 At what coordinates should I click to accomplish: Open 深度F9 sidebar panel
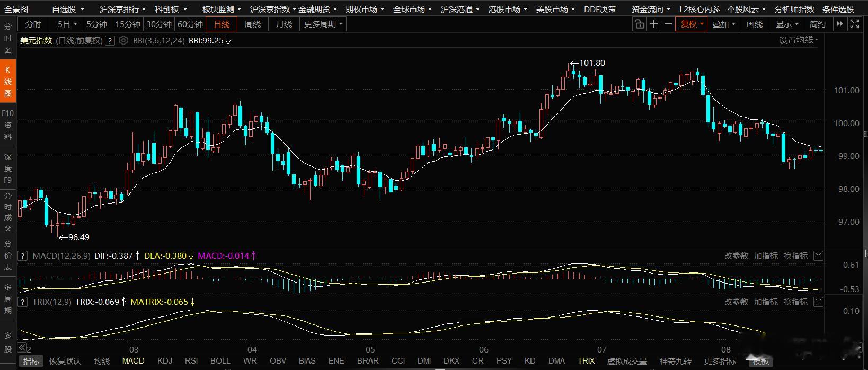tap(8, 168)
